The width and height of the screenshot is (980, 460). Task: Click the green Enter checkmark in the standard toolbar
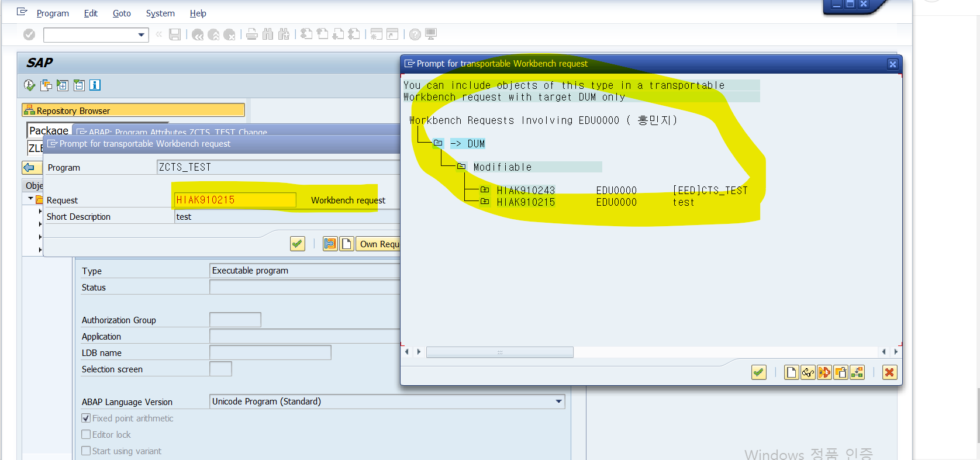tap(29, 35)
